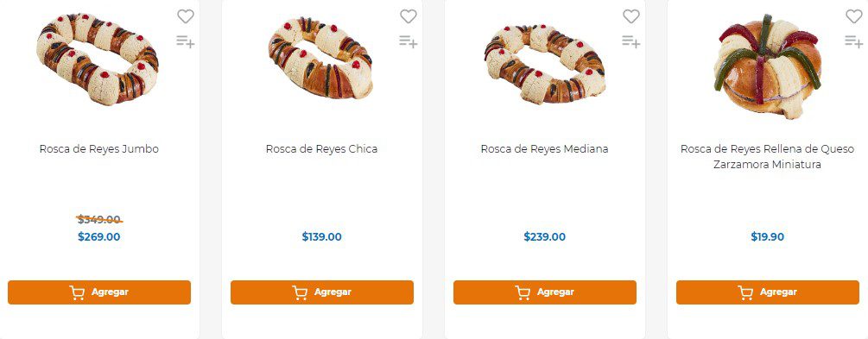Open Rosca de Reyes Jumbo product image

pyautogui.click(x=98, y=60)
